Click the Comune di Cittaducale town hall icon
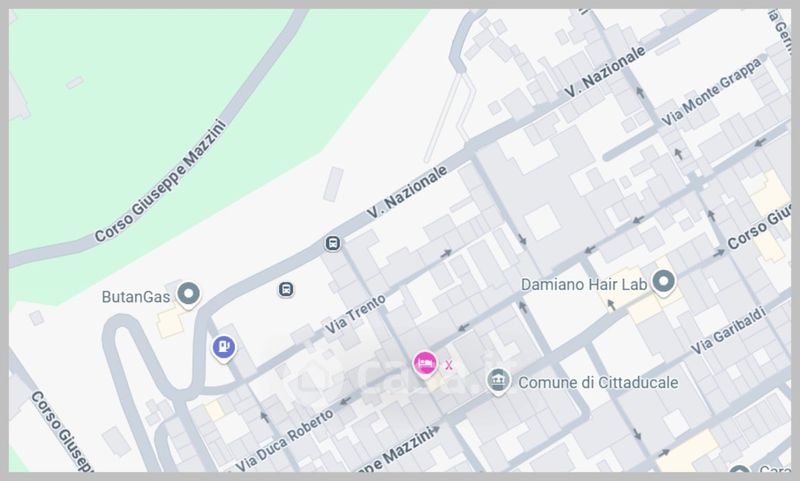The image size is (800, 481). tap(498, 381)
